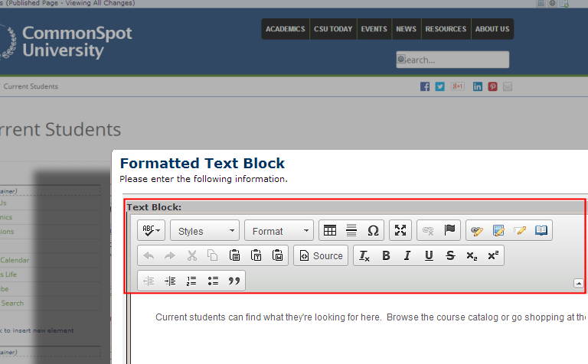The image size is (588, 364).
Task: Decrease the indent
Action: 149,281
